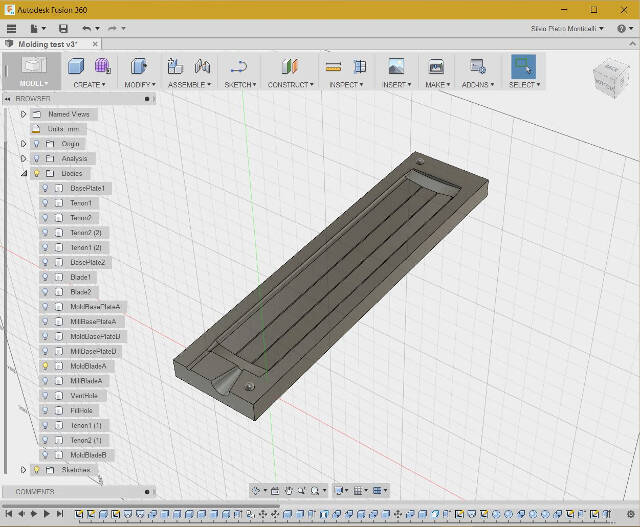Show the VentHole body via bulb

[45, 396]
